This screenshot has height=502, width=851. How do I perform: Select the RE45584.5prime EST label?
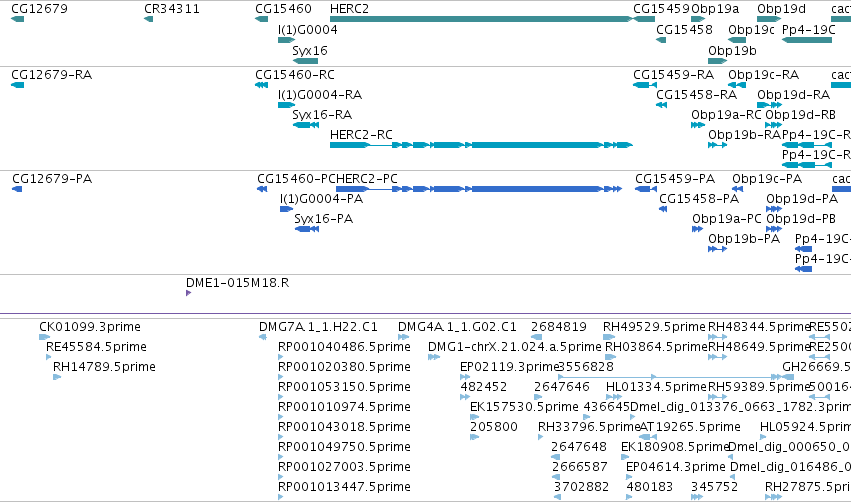(96, 347)
